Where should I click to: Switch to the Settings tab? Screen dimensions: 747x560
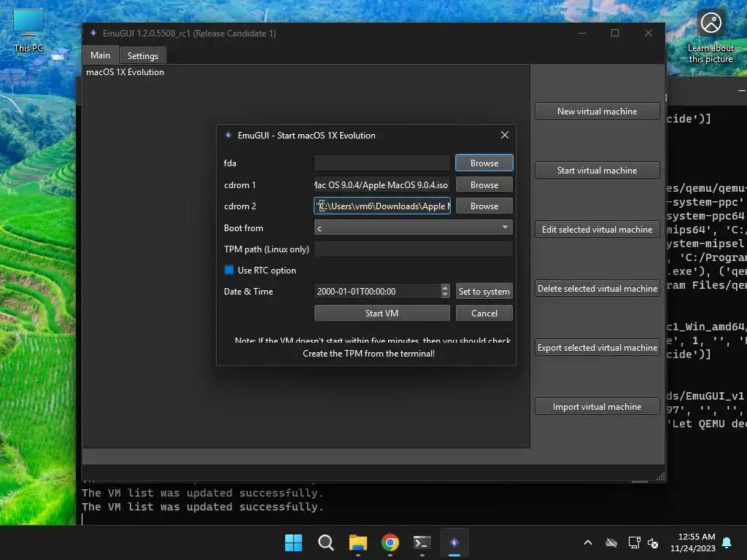coord(142,55)
